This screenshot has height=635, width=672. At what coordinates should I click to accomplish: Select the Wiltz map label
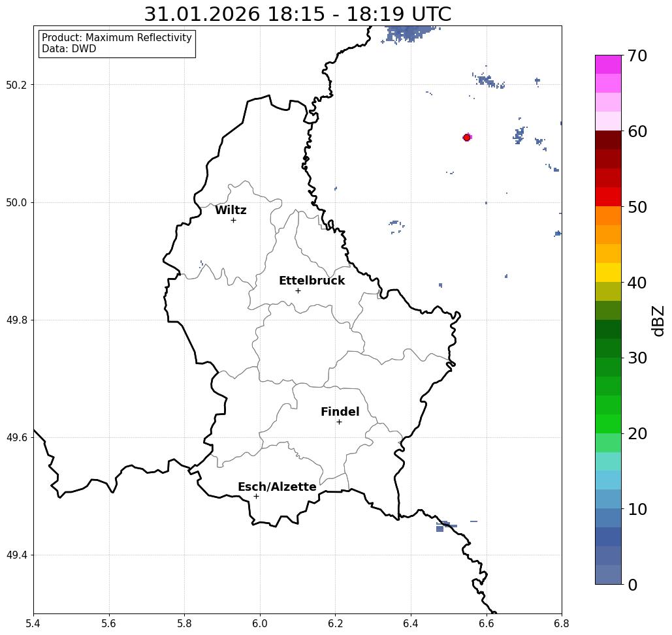[x=231, y=210]
